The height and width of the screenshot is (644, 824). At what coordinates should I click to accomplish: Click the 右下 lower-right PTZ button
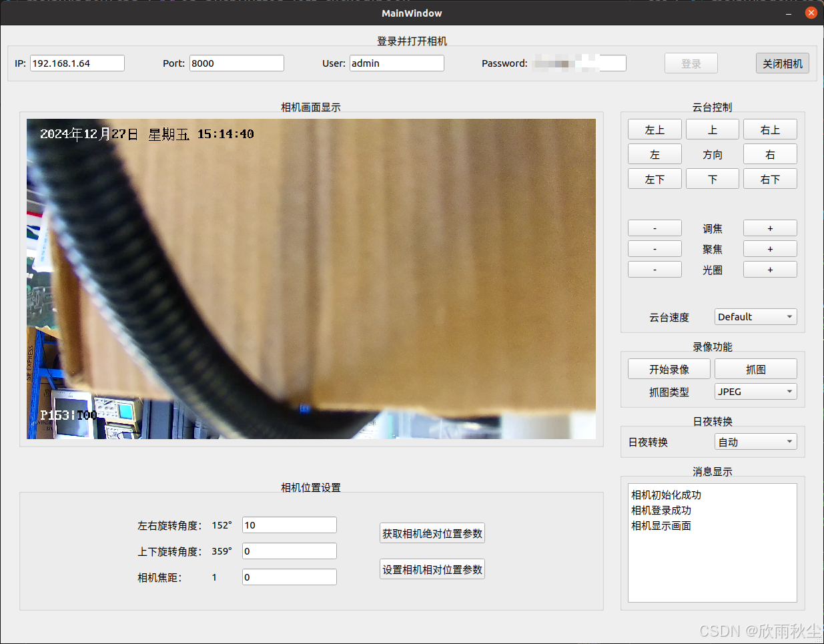point(770,178)
